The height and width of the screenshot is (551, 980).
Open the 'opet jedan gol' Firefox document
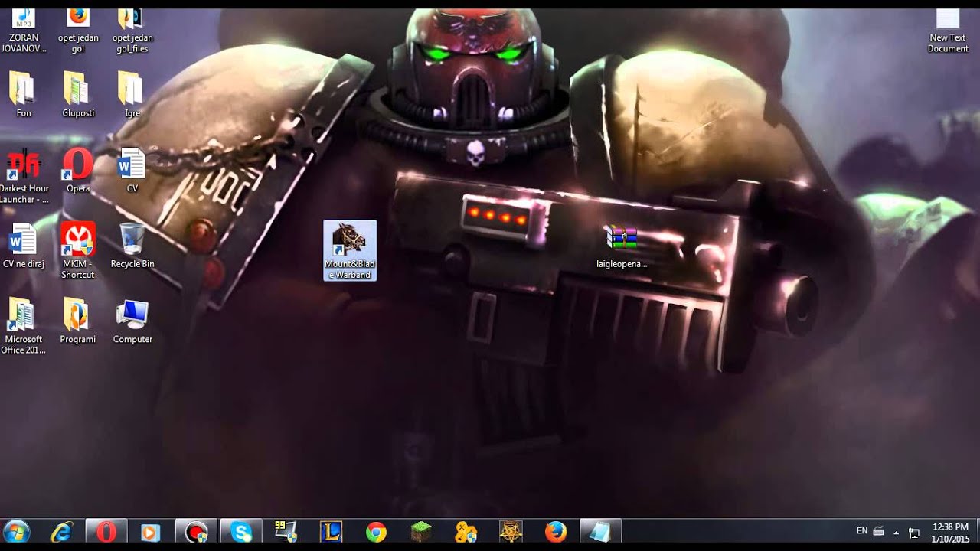pyautogui.click(x=78, y=31)
